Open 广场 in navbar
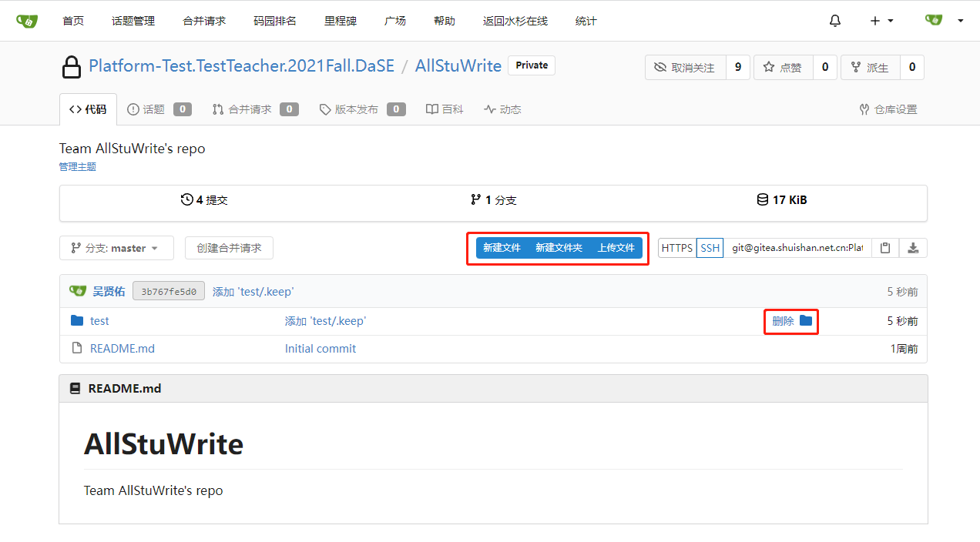Screen dimensions: 980x542 395,21
